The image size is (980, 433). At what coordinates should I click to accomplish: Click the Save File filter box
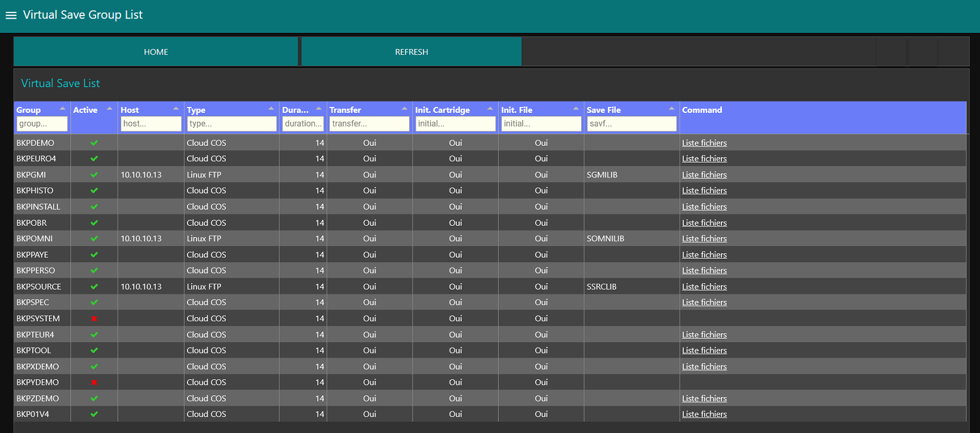631,124
